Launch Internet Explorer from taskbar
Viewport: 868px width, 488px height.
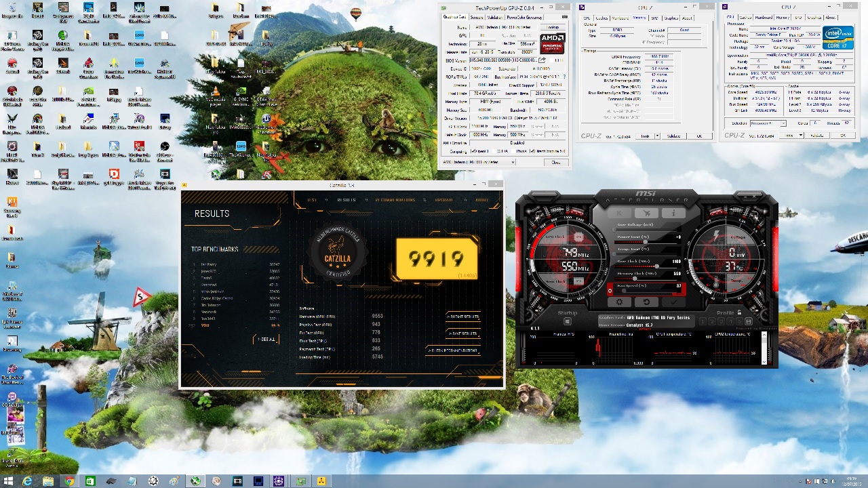pyautogui.click(x=27, y=481)
